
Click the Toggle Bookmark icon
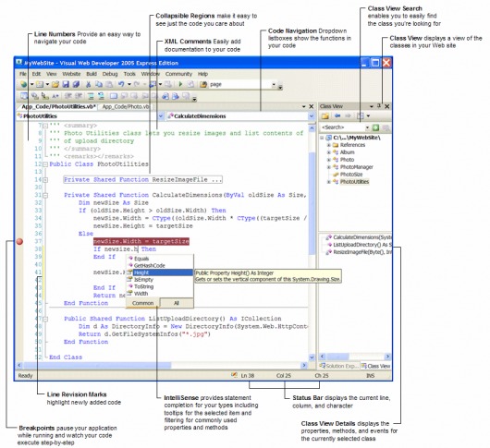click(114, 96)
